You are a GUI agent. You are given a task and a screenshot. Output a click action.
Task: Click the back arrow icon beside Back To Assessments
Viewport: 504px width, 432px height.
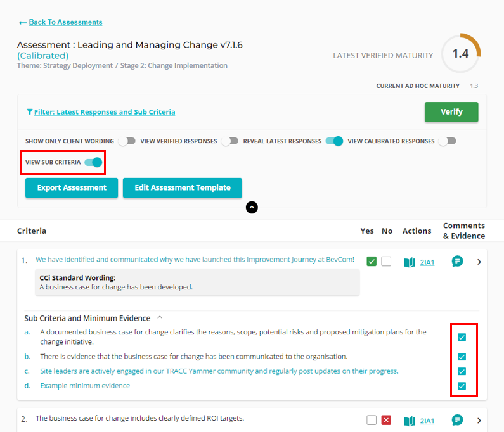23,23
